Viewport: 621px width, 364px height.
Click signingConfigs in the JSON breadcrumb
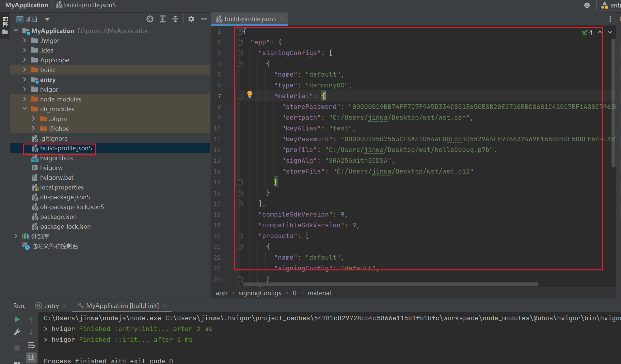[260, 293]
